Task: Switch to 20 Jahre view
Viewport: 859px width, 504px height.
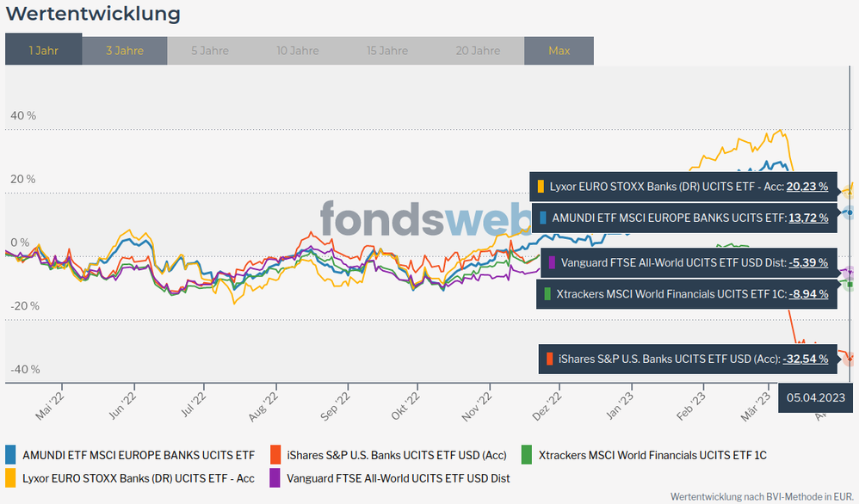Action: pyautogui.click(x=478, y=51)
